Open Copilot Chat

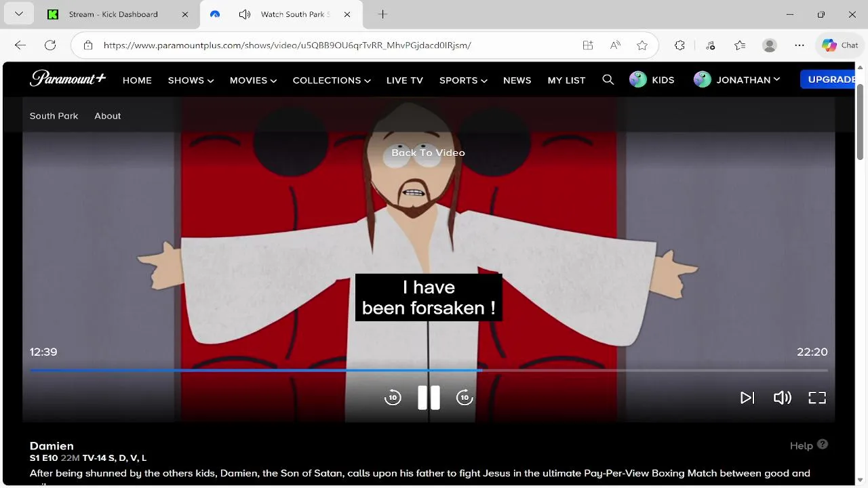pos(840,45)
